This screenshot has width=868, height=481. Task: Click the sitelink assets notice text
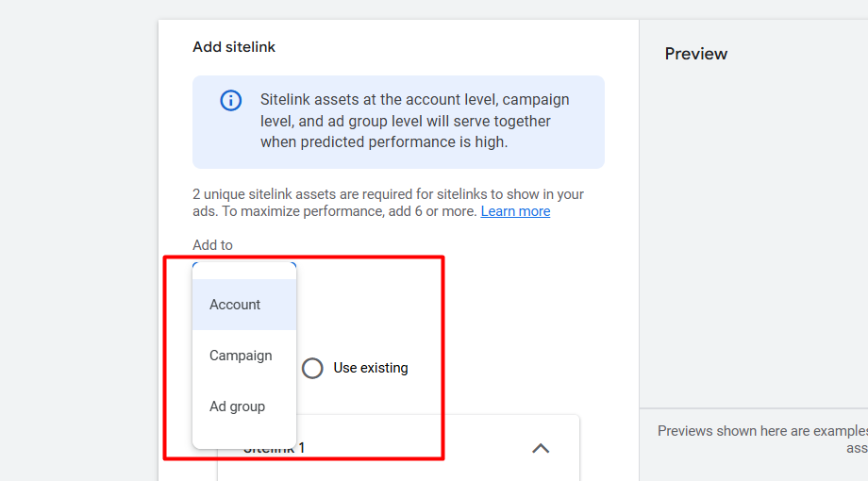pyautogui.click(x=415, y=121)
